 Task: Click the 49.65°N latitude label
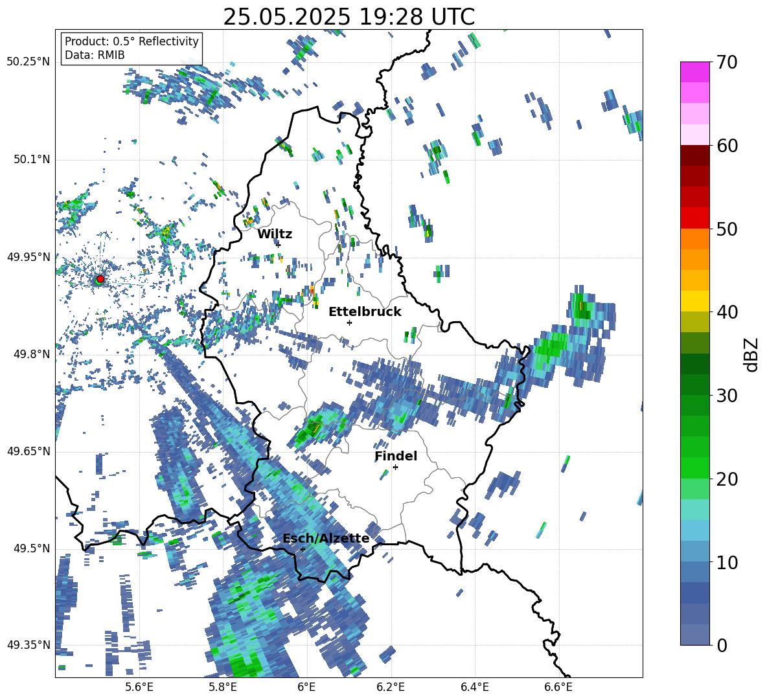pos(29,451)
